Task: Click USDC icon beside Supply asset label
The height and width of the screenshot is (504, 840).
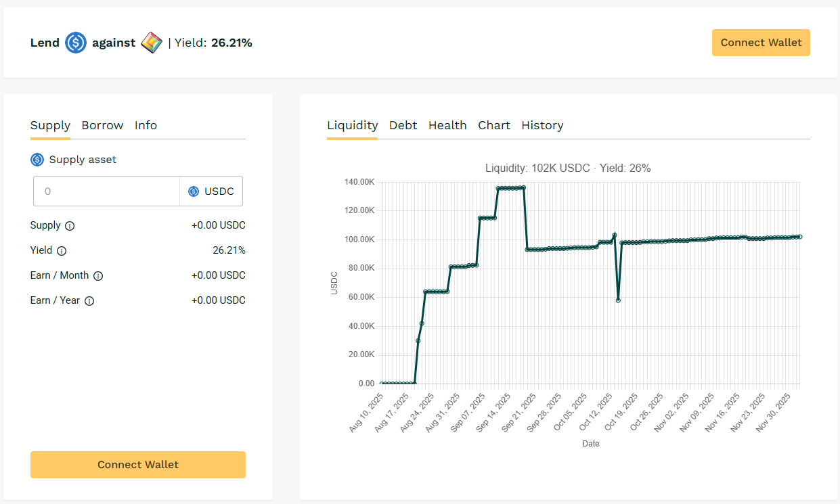Action: 37,160
